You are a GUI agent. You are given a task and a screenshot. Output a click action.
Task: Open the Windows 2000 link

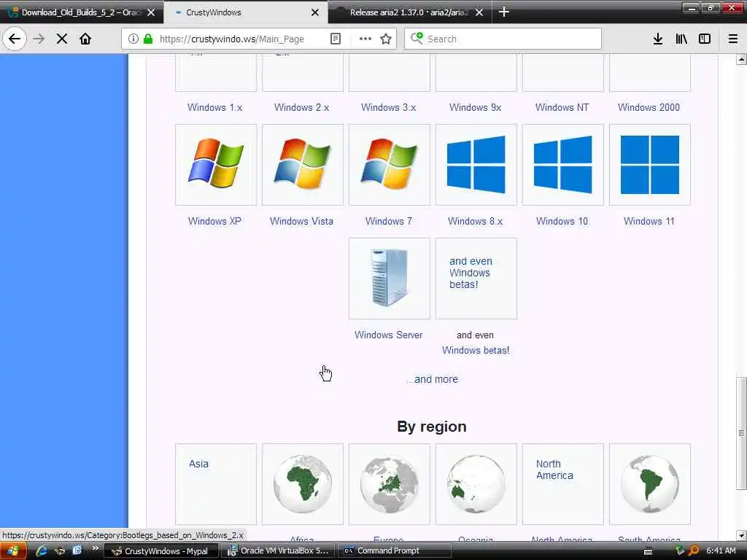pyautogui.click(x=649, y=107)
